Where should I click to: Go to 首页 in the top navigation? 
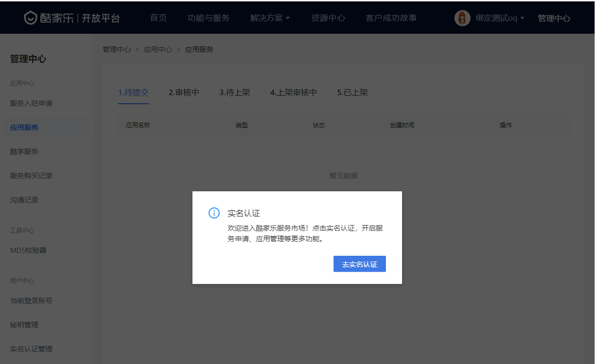(x=158, y=18)
